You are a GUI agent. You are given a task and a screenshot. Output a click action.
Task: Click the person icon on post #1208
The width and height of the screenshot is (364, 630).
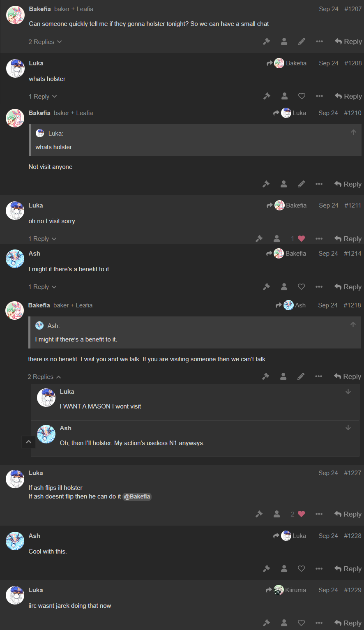click(284, 96)
